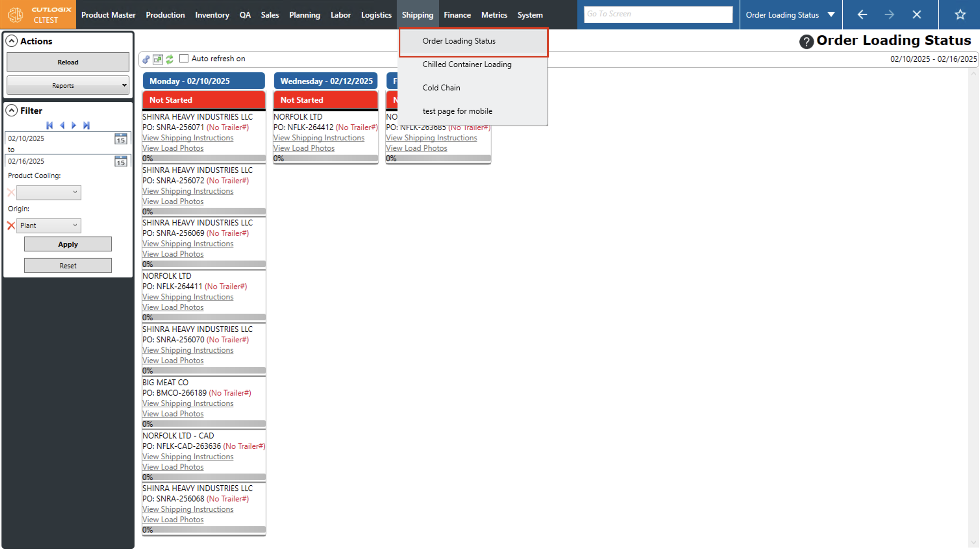Click the favorite star icon
This screenshot has width=980, height=549.
(960, 15)
